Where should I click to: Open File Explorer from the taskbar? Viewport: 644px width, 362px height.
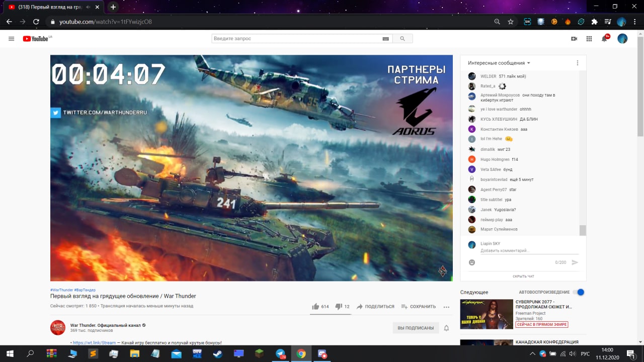tap(134, 353)
